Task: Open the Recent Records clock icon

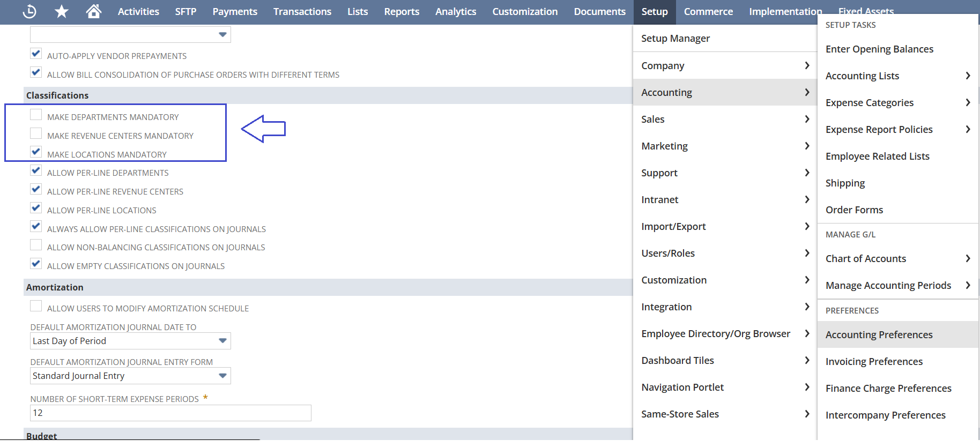Action: coord(29,11)
